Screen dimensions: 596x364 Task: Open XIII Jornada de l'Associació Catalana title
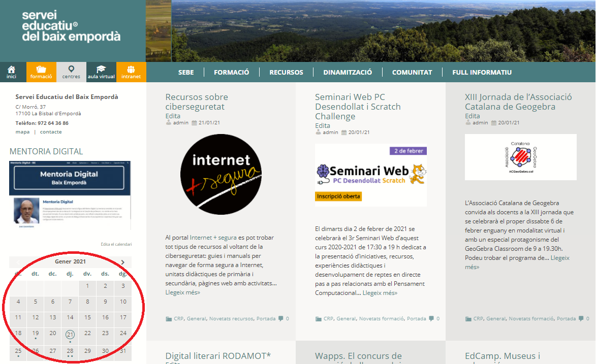[x=518, y=102]
